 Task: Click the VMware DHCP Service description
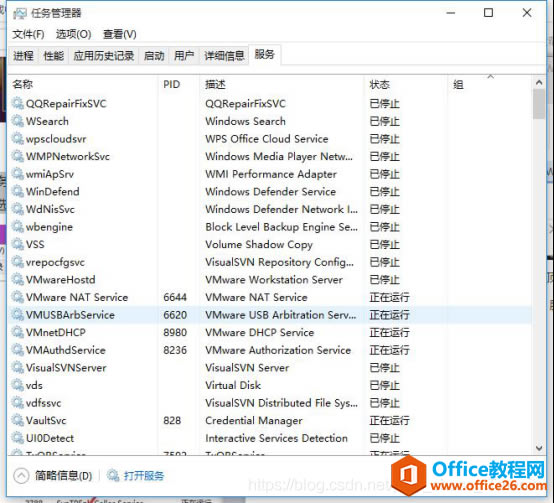coord(259,332)
